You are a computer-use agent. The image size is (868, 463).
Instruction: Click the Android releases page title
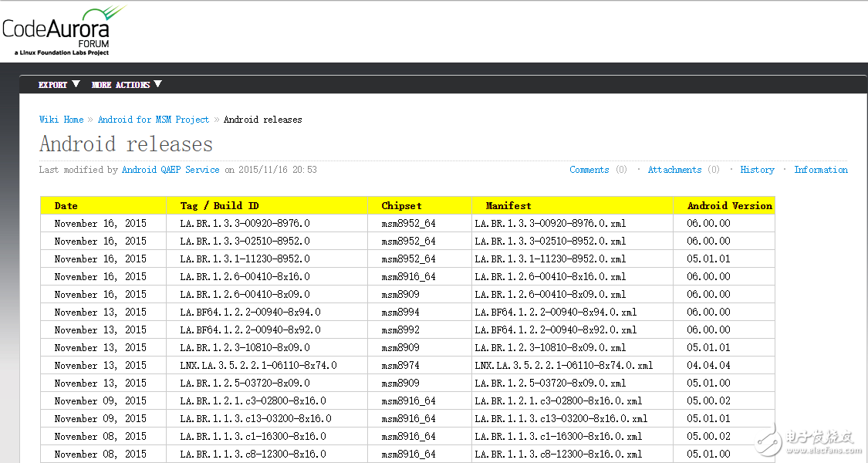126,144
